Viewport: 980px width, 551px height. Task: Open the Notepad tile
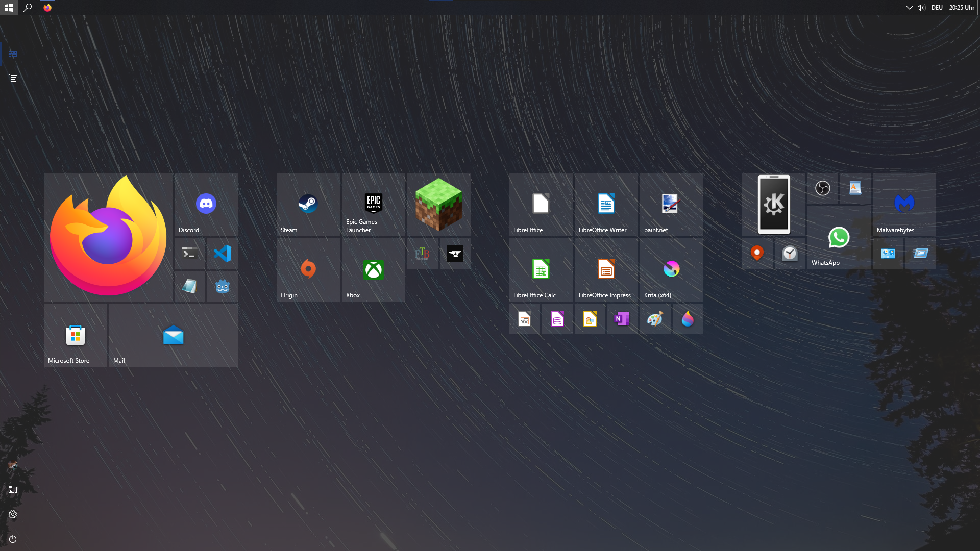[x=190, y=286]
